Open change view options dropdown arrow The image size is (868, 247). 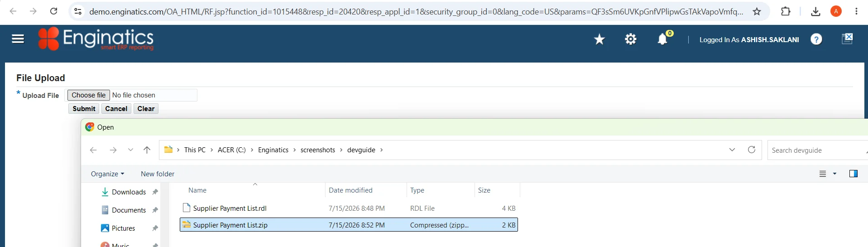pos(834,174)
